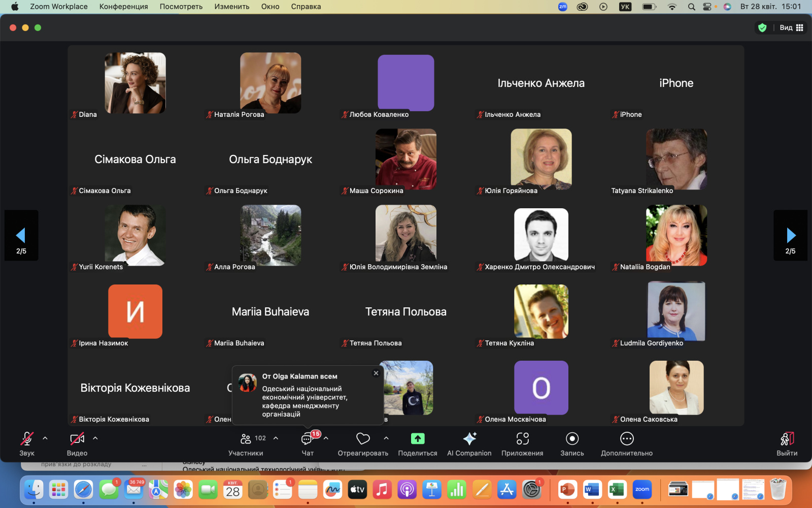Open the Конференция menu
This screenshot has width=812, height=508.
point(123,7)
